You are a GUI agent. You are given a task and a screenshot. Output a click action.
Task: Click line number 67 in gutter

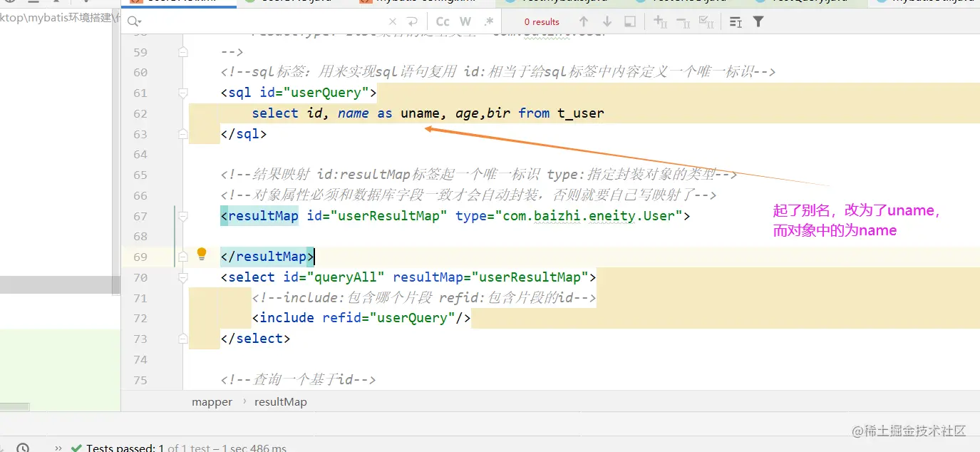140,216
